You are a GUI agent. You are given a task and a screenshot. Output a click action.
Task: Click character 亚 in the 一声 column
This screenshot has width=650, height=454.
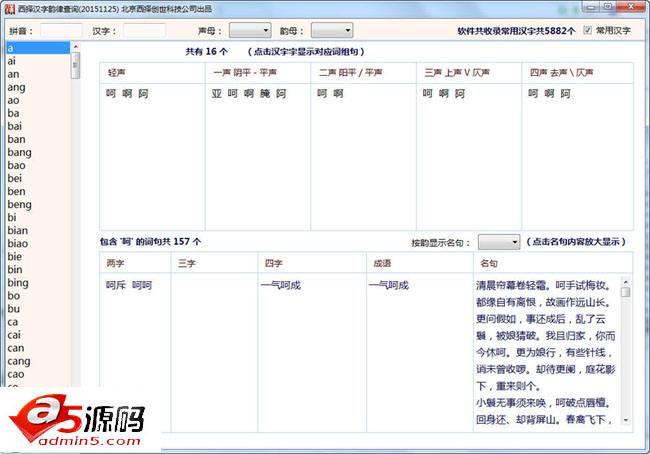(216, 94)
